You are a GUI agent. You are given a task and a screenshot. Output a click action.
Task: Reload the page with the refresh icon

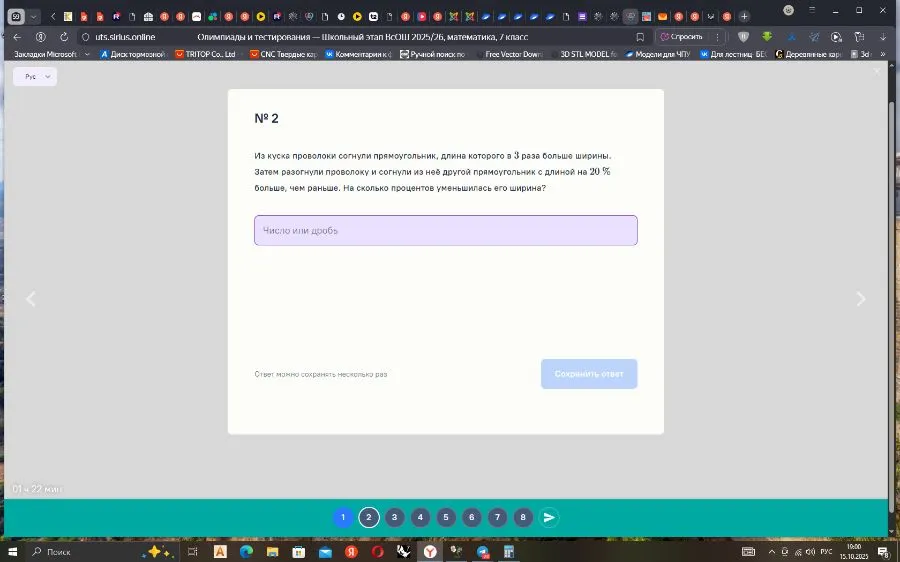64,37
